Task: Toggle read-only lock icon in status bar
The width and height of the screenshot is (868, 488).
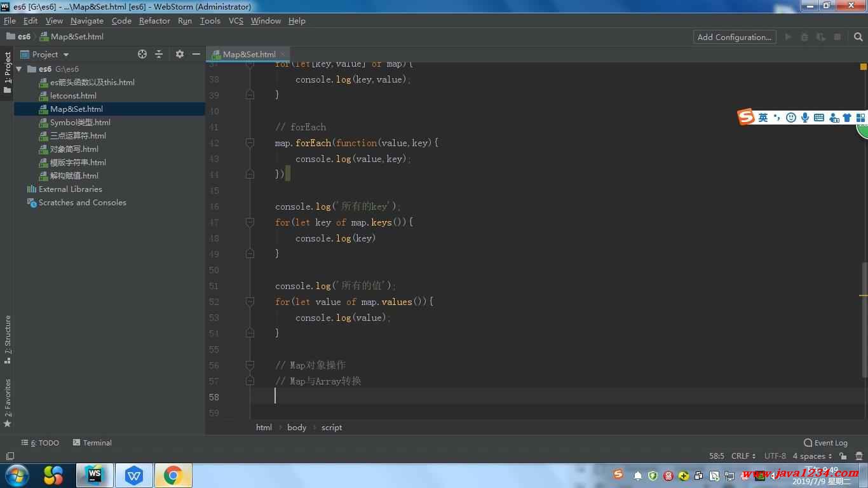Action: click(x=843, y=456)
